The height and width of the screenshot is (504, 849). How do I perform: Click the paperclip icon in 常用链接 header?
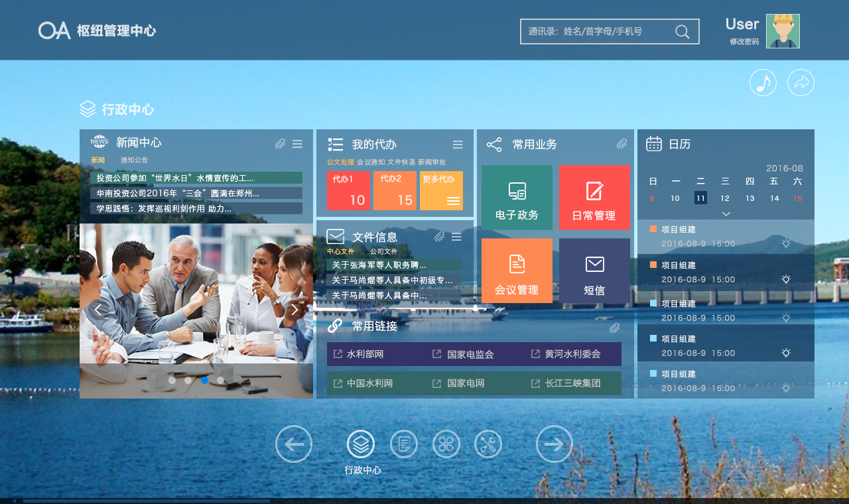click(615, 328)
